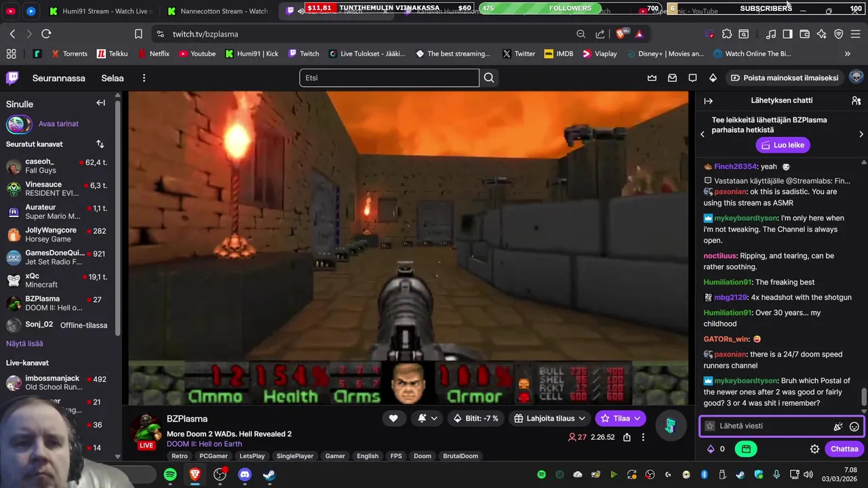Reload the Twitch page
The width and height of the screenshot is (868, 488).
tap(46, 34)
